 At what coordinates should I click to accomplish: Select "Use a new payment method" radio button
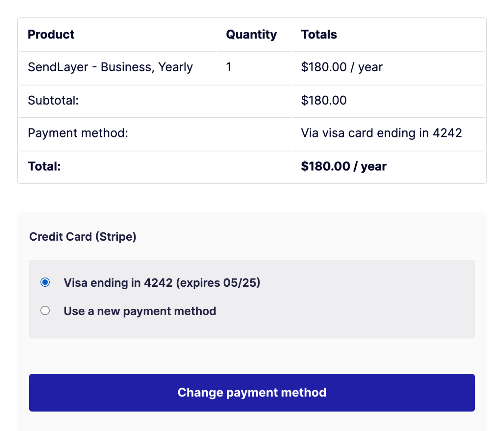coord(45,310)
